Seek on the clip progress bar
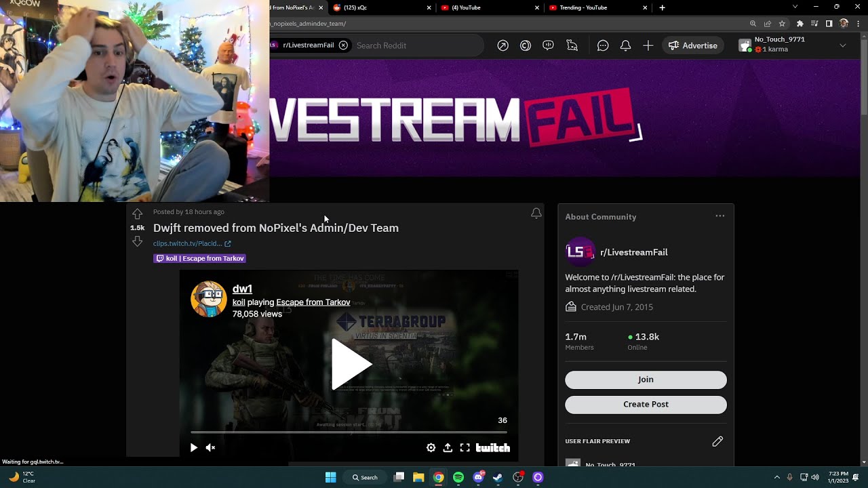Screen dimensions: 868x488 coord(349,432)
